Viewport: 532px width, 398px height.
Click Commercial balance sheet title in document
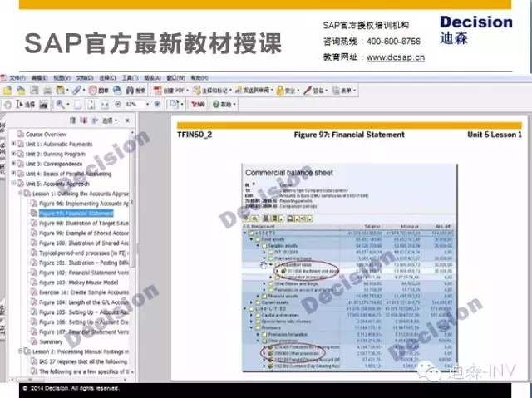coord(289,173)
